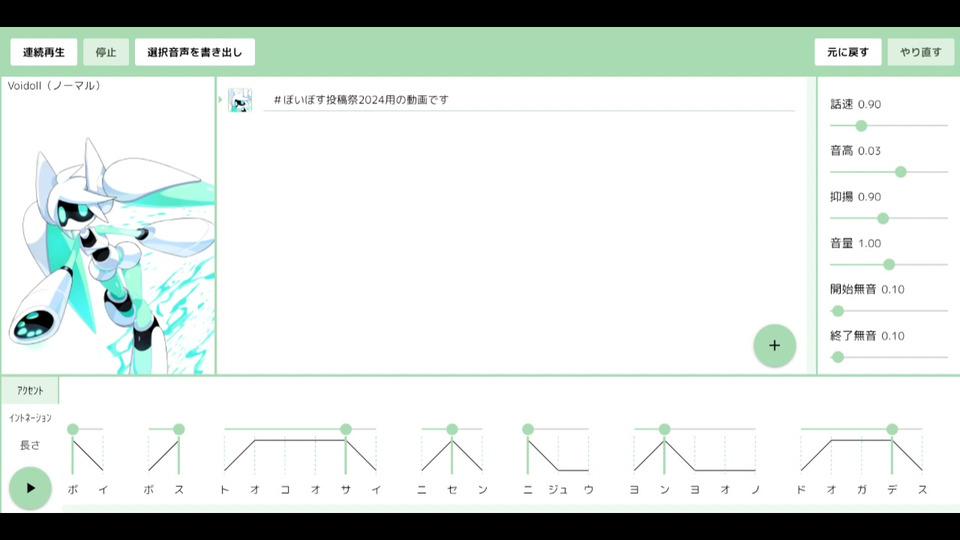The image size is (960, 540).
Task: Open the Voidoll character icon in text row
Action: click(x=240, y=100)
